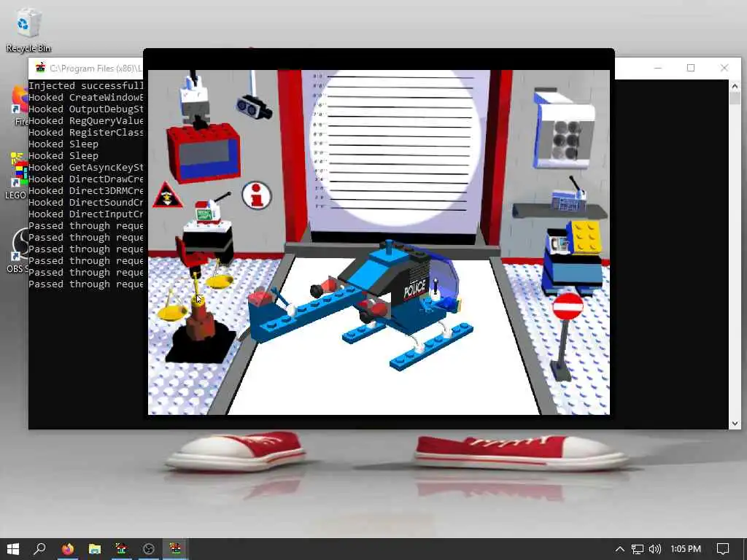Select the active LEGO game taskbar button
Viewport: 747px width, 560px height.
175,549
